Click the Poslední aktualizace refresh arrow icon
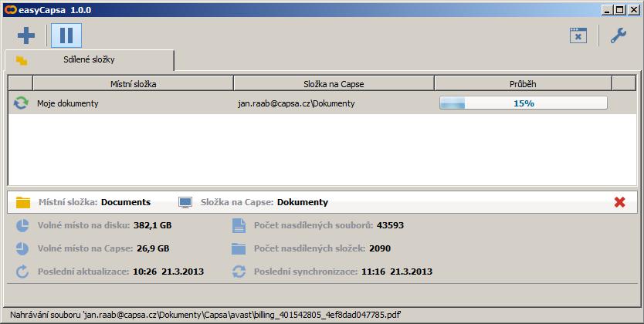Image resolution: width=644 pixels, height=324 pixels. (22, 271)
